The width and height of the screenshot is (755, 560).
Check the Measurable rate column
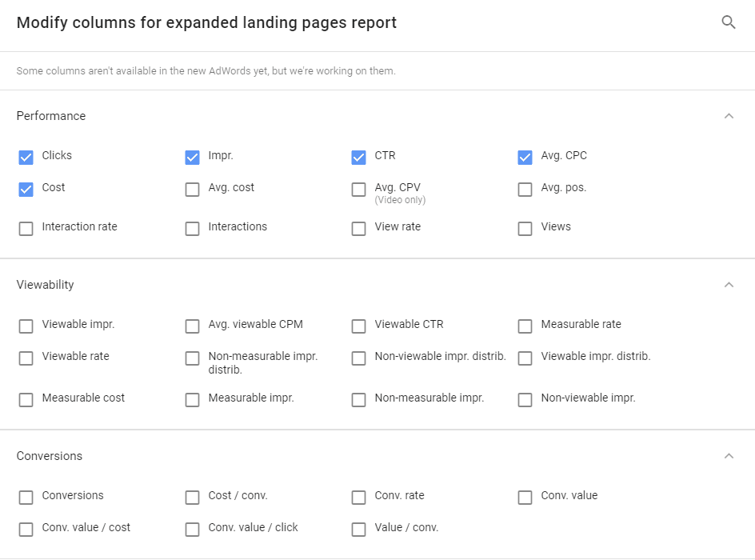[x=525, y=326]
